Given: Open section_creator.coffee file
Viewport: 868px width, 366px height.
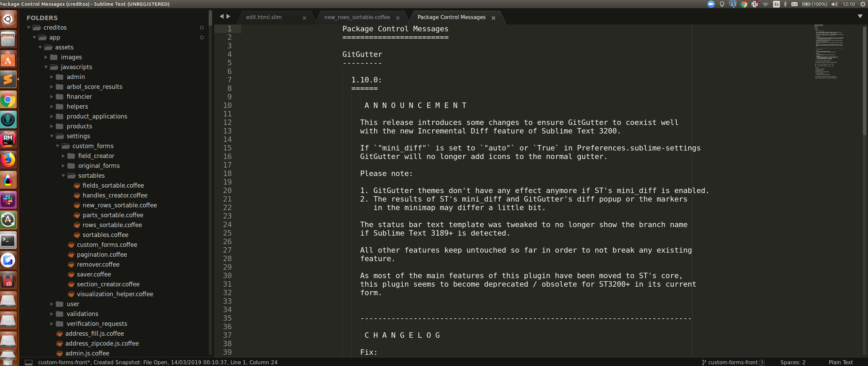Looking at the screenshot, I should click(x=108, y=284).
